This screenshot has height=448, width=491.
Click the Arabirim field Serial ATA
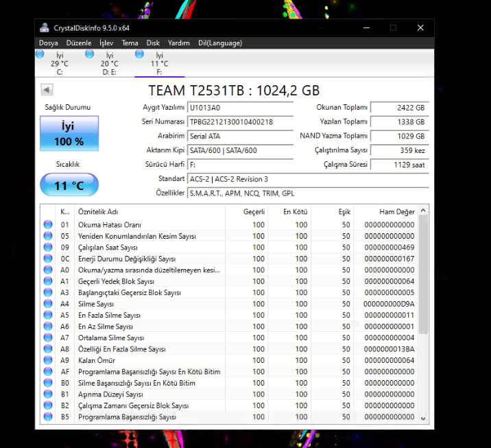(x=240, y=137)
